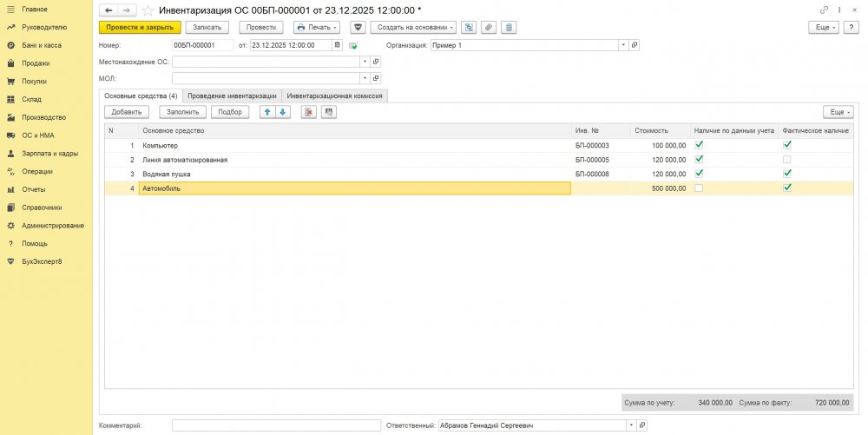Get a link using the chain icon
868x435 pixels.
tap(824, 10)
